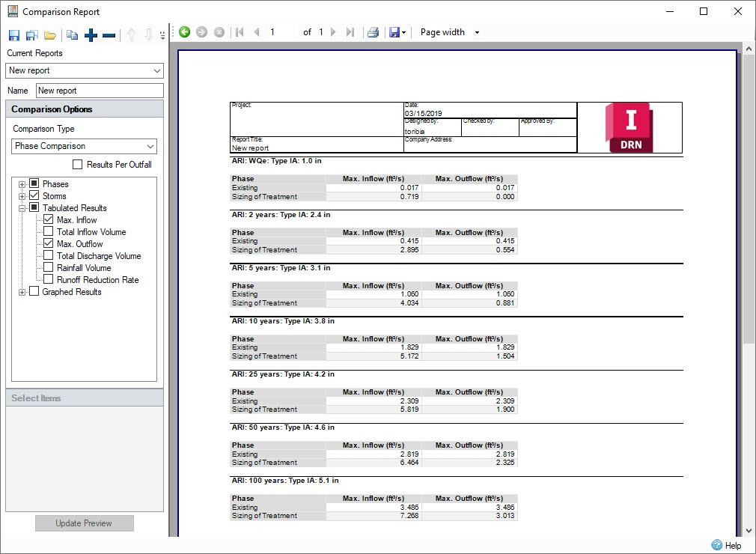Click the 'ARI: WQe: Type IA: 1.0 in' heading
The width and height of the screenshot is (756, 554).
click(276, 160)
